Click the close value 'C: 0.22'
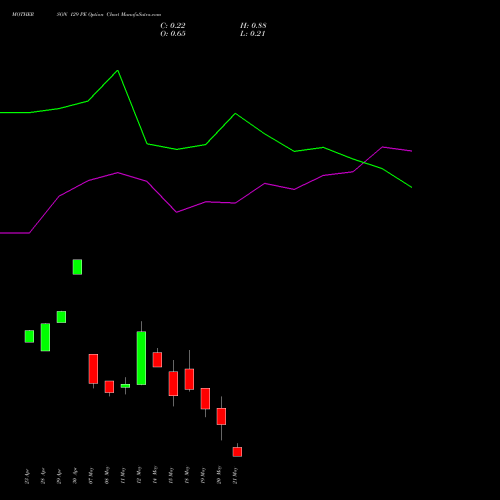Screen dimensions: 500x500 (x=173, y=26)
